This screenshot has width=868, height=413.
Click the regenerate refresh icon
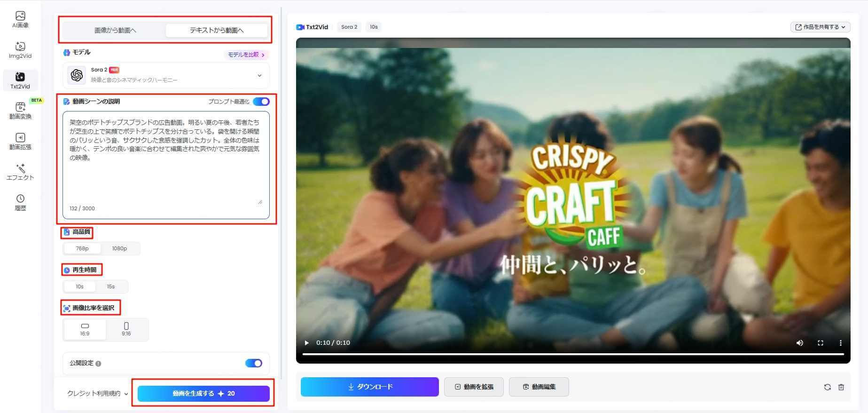point(827,387)
